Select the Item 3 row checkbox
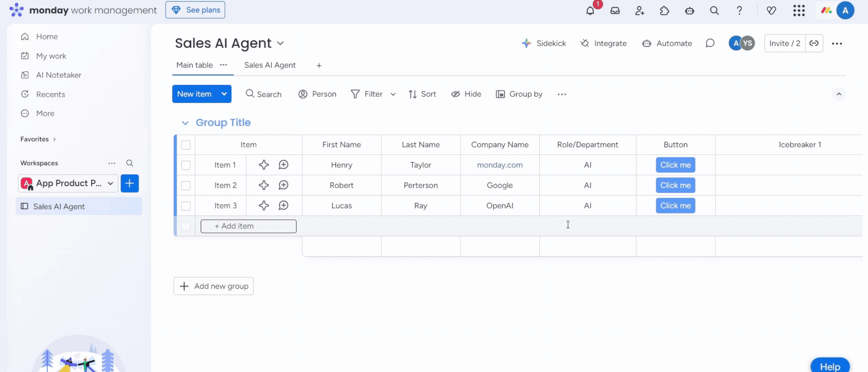This screenshot has width=868, height=372. (186, 206)
